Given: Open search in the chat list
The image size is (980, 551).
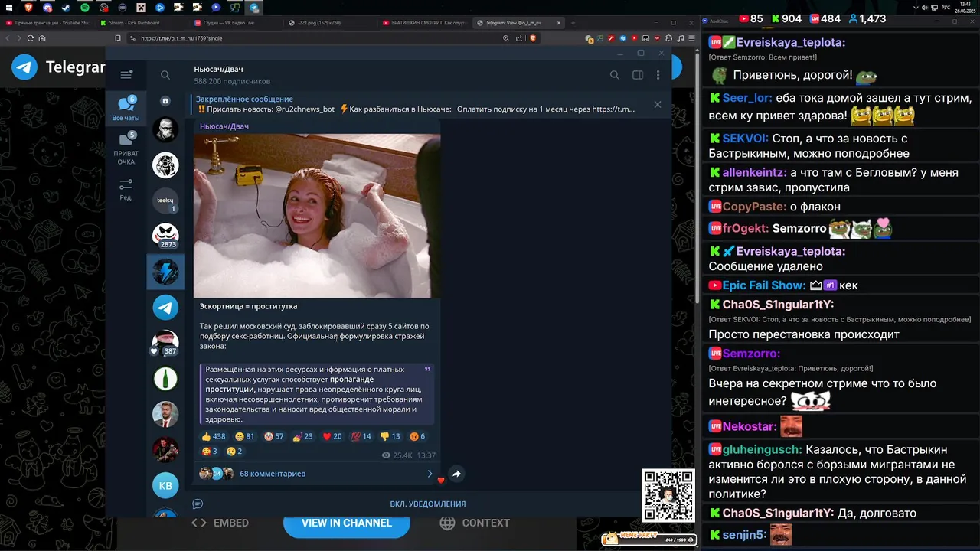Looking at the screenshot, I should (165, 75).
